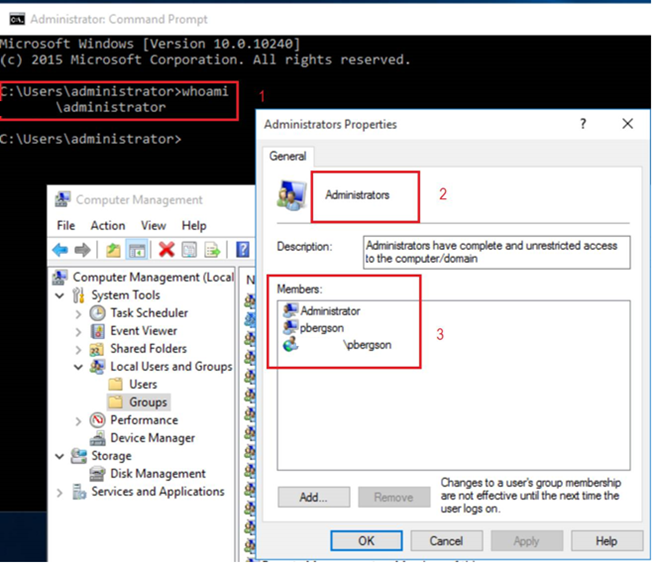Open the File menu
Screen dimensions: 654x563
click(x=66, y=226)
